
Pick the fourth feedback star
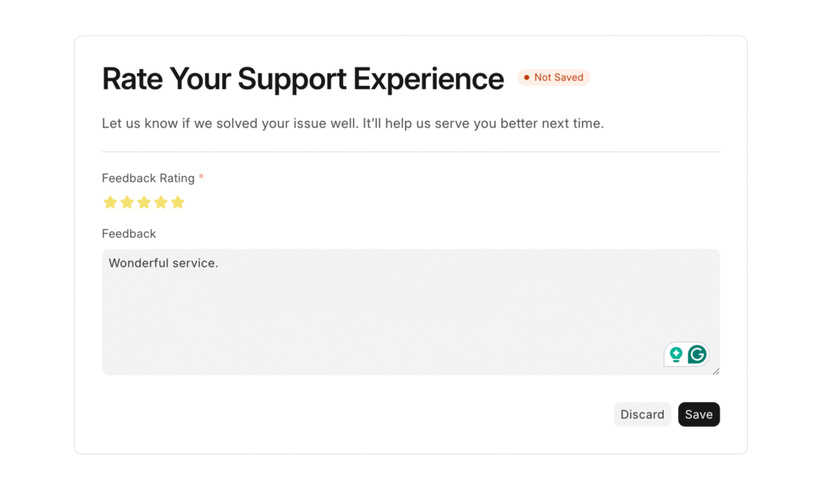161,202
